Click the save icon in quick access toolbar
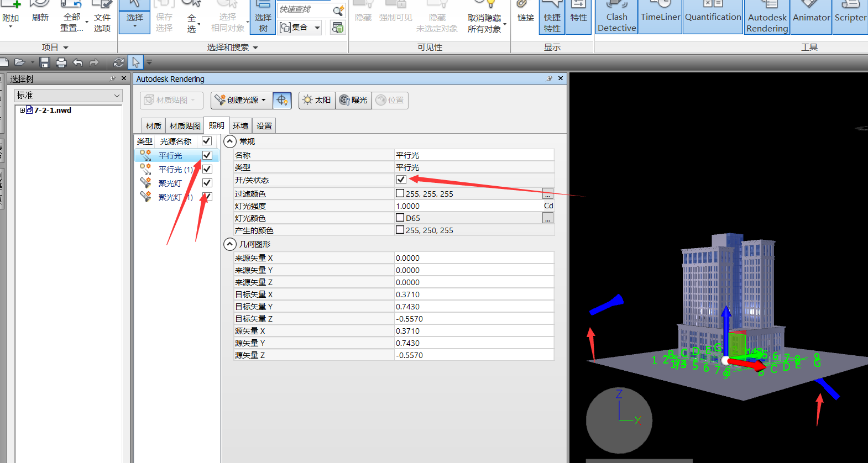Image resolution: width=868 pixels, height=463 pixels. 45,62
